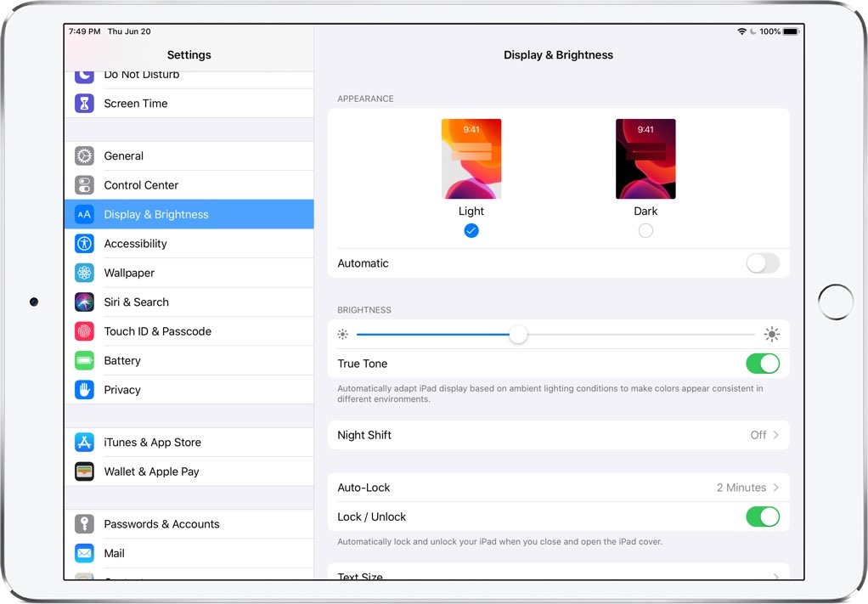Tap the high brightness sun icon
This screenshot has height=604, width=868.
click(x=772, y=334)
